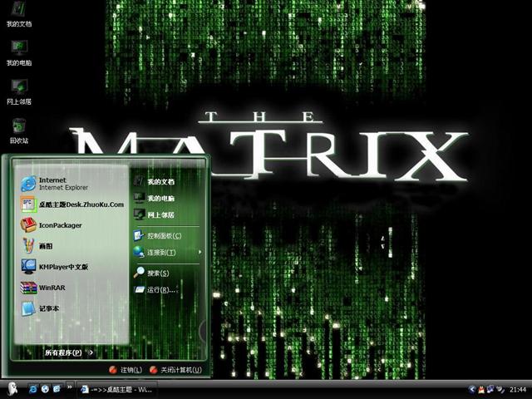Click the volume tray icon

(500, 390)
